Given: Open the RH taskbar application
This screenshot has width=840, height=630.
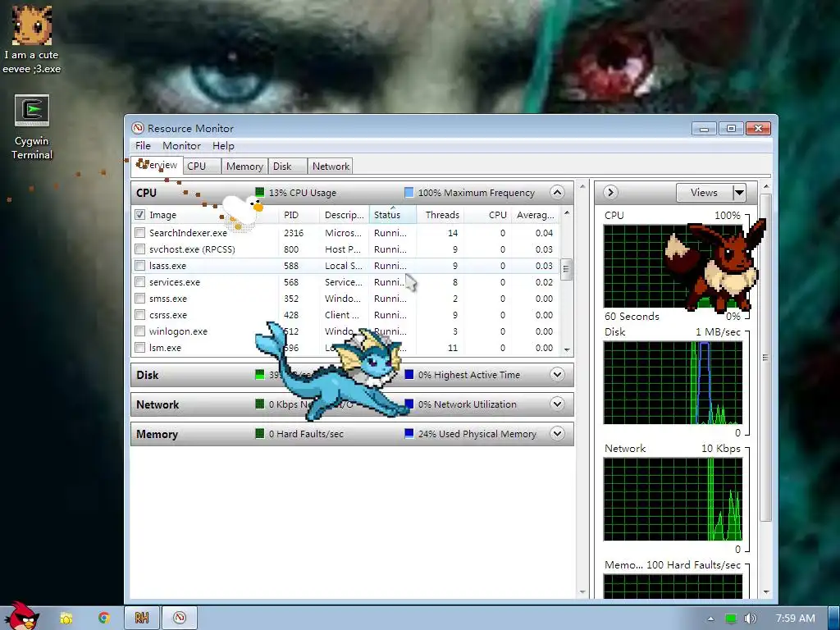Looking at the screenshot, I should [x=141, y=619].
